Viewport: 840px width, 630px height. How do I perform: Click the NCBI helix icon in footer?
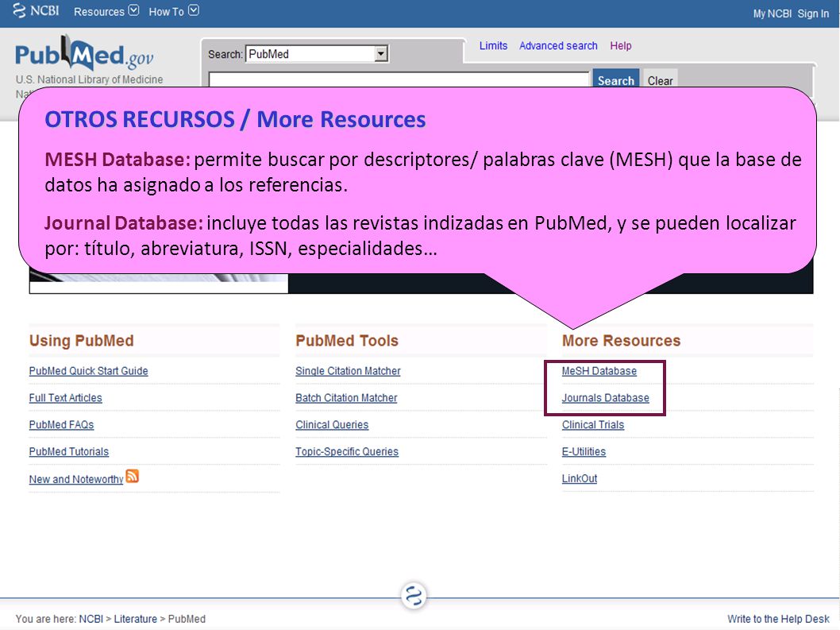coord(414,595)
